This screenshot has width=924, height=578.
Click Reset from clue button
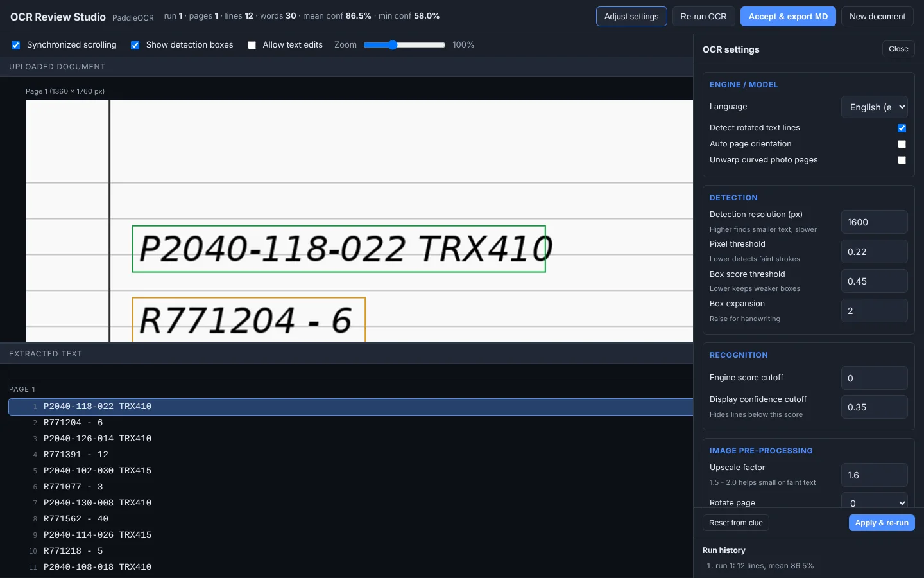tap(736, 523)
